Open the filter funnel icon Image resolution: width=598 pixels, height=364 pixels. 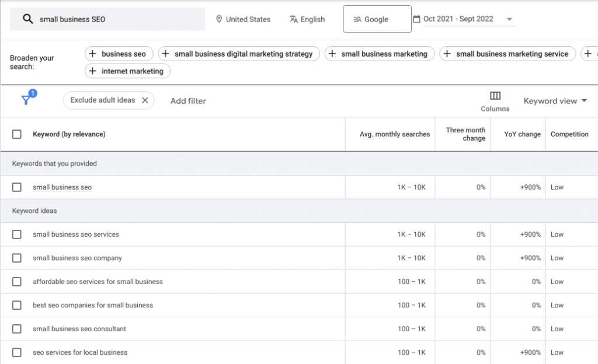(26, 99)
